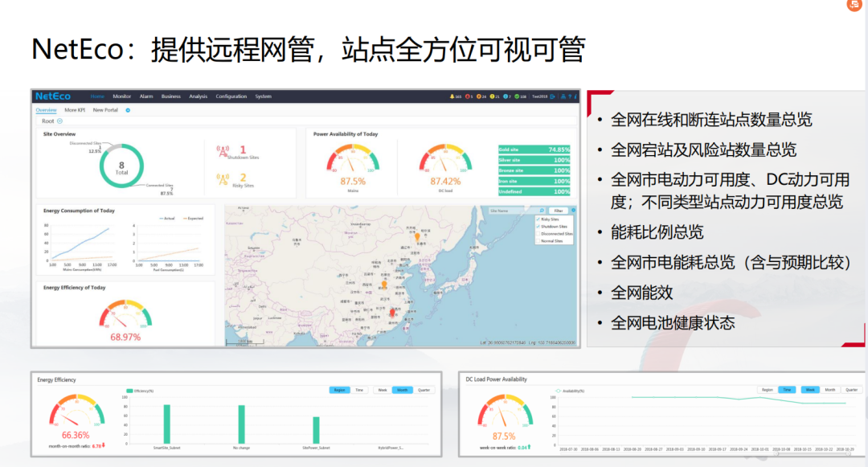The height and width of the screenshot is (467, 868).
Task: Uncheck the Risky Sites filter checkbox
Action: click(538, 219)
